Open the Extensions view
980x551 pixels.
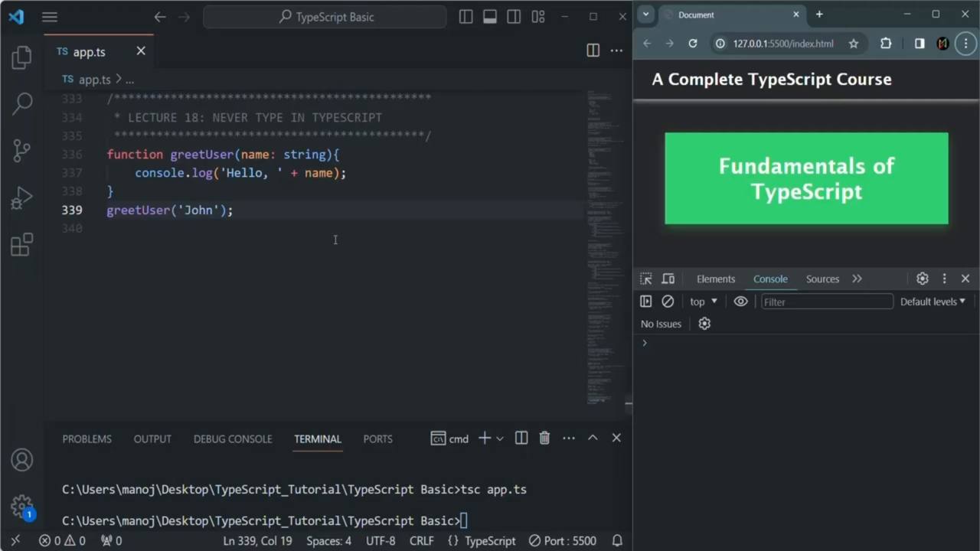click(22, 245)
